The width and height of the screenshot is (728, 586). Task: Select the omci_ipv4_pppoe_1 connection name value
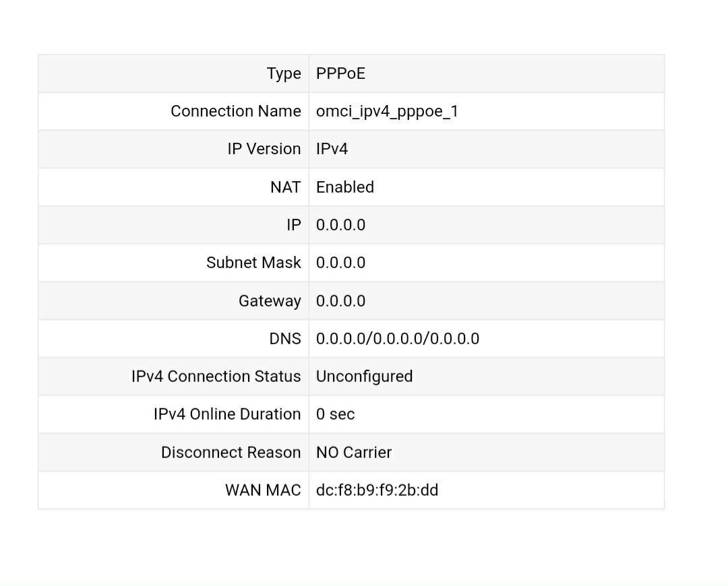[387, 111]
